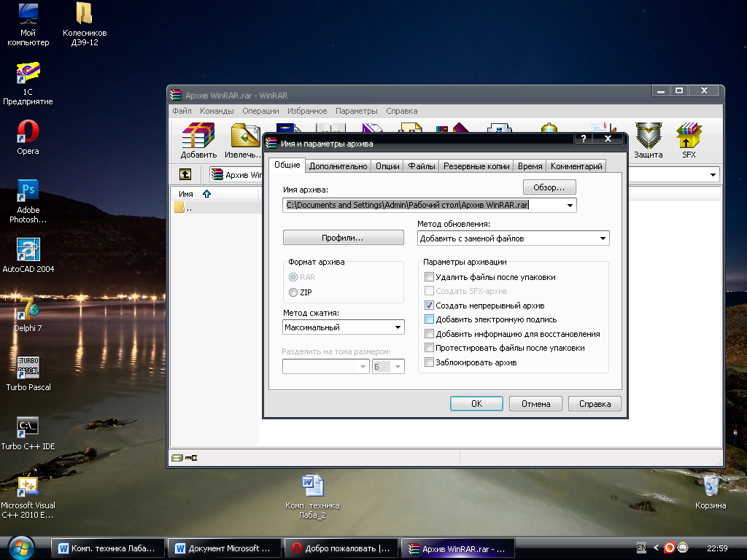Click the Защита toolbar icon in WinRAR
This screenshot has width=747, height=560.
[649, 140]
